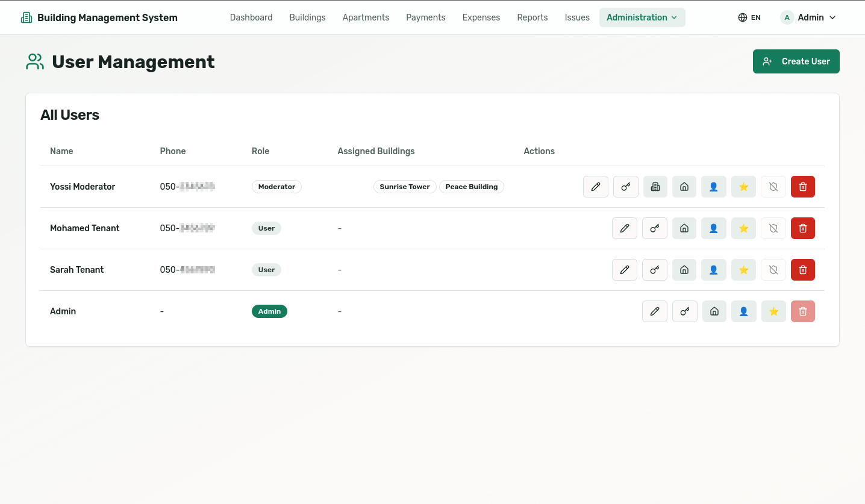Toggle the shield-off icon for Yossi Moderator
Screen dimensions: 865x504
[773, 187]
